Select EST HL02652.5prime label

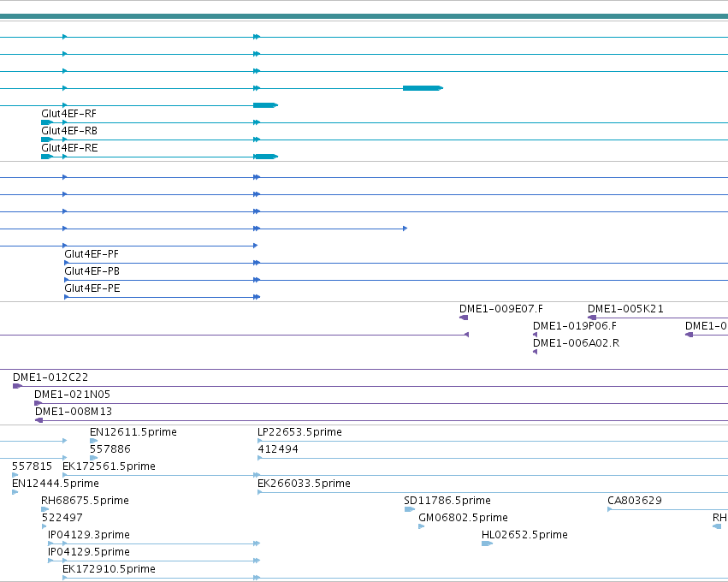[524, 535]
